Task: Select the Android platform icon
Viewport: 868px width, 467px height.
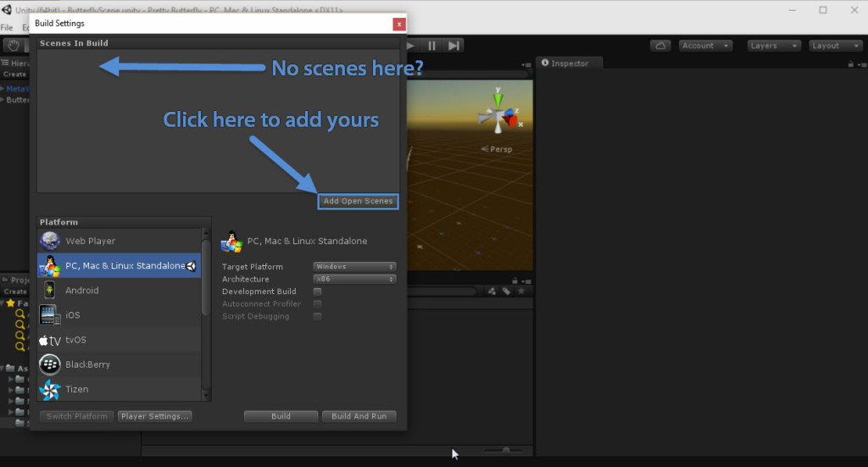Action: pyautogui.click(x=50, y=290)
